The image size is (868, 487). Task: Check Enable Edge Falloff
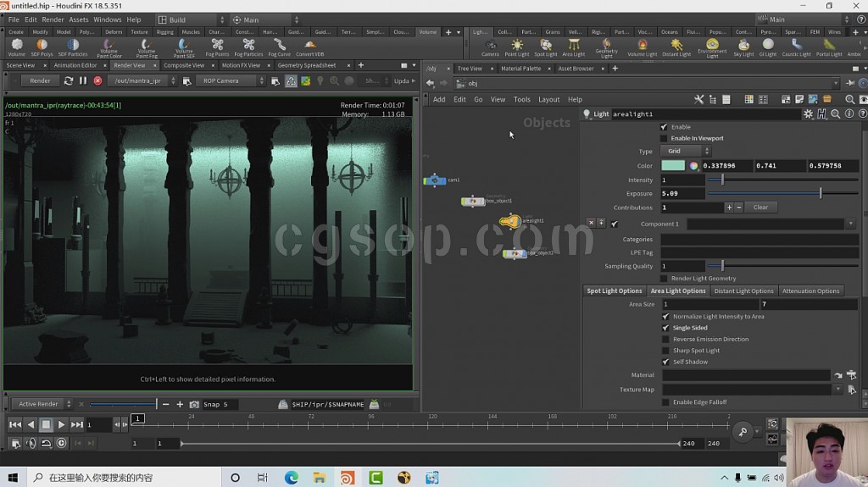(x=665, y=402)
